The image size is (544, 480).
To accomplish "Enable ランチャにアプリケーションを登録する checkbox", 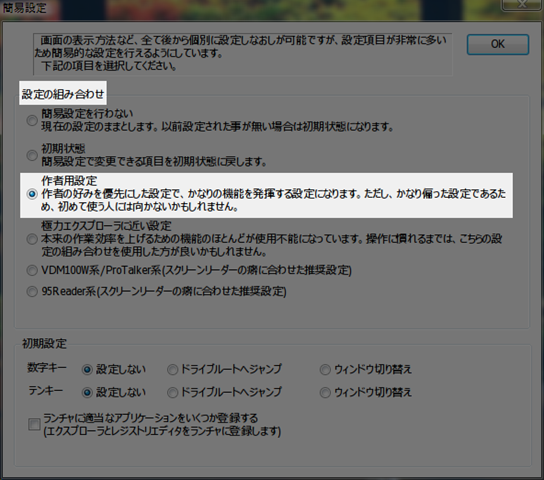I will pyautogui.click(x=34, y=424).
